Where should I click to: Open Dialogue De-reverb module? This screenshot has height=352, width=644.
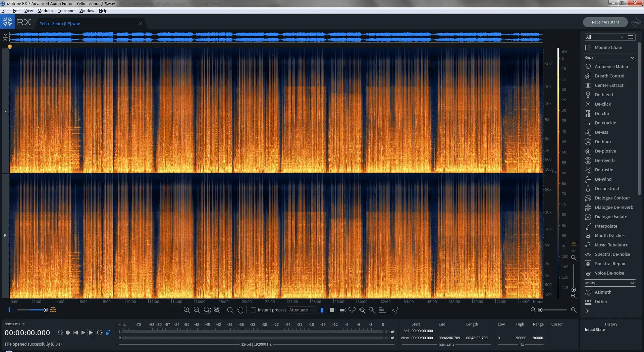pyautogui.click(x=609, y=207)
